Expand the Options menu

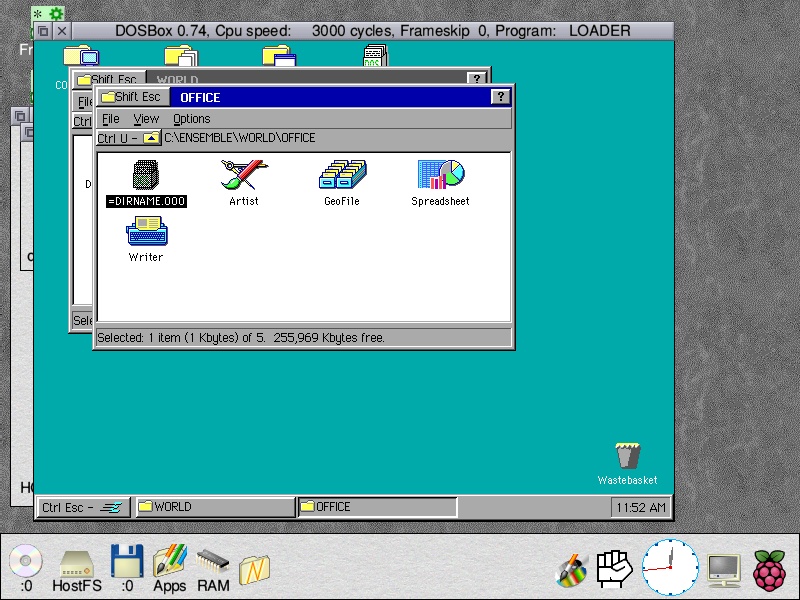click(x=191, y=119)
